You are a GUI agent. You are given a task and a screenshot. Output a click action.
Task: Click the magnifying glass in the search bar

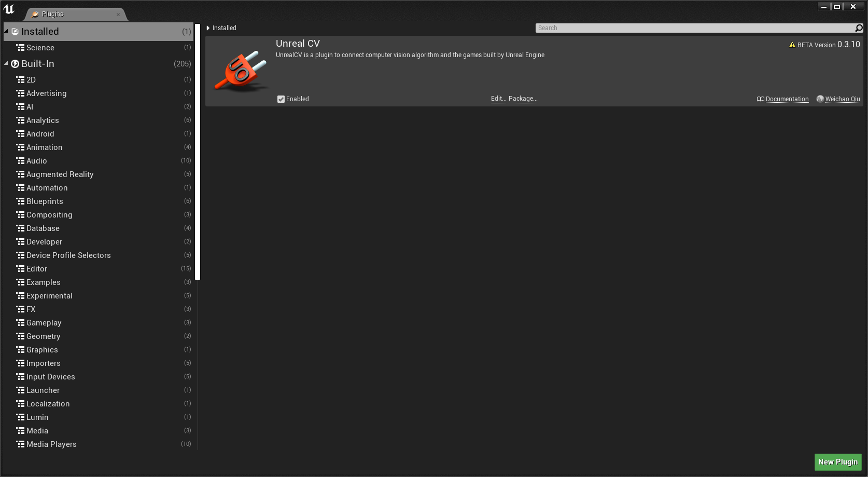click(859, 28)
